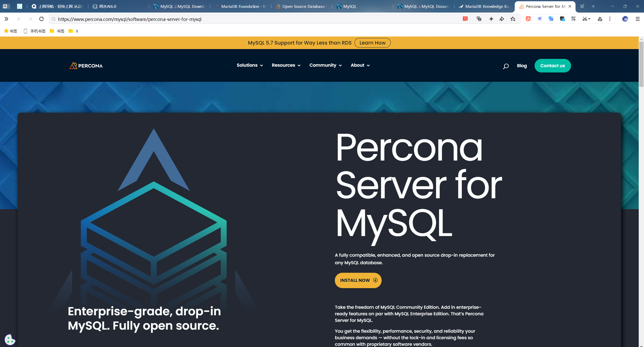Click the Enterprise-grade, drop-in MySQL tagline
The height and width of the screenshot is (347, 644).
coord(144,318)
